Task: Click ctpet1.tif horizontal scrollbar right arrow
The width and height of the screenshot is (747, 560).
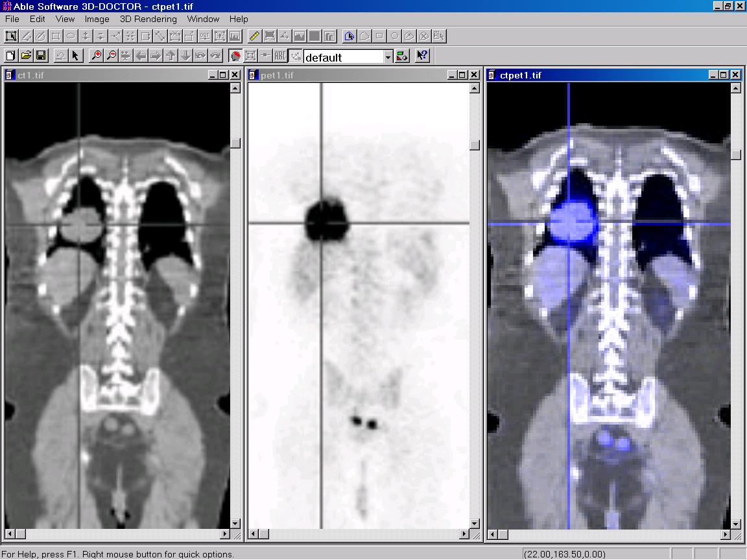Action: pyautogui.click(x=726, y=535)
